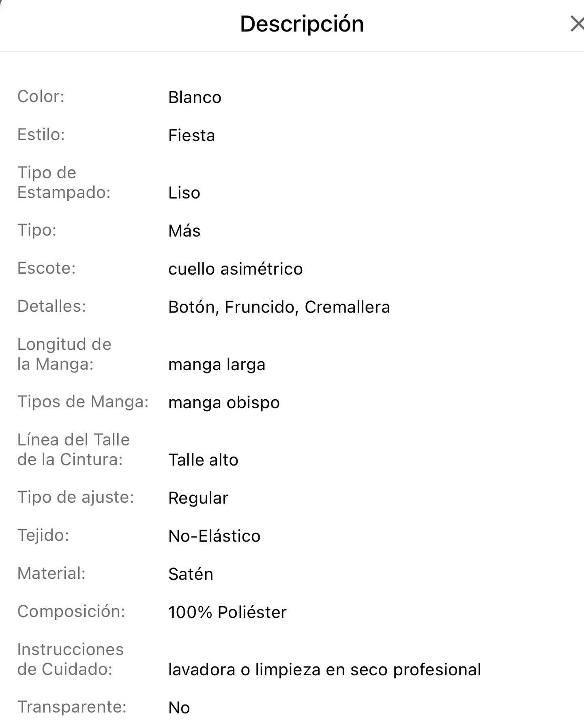This screenshot has width=584, height=728.
Task: Tap the manga obispo sleeve type
Action: (x=224, y=403)
